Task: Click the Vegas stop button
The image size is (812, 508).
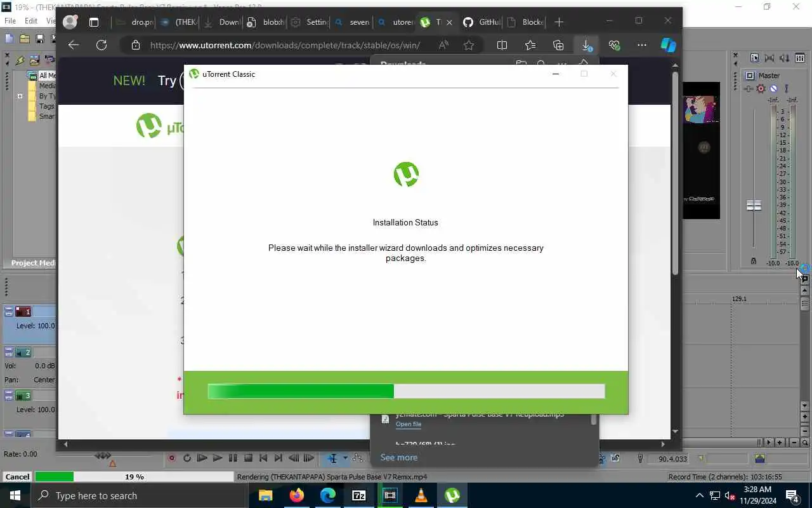Action: [248, 458]
